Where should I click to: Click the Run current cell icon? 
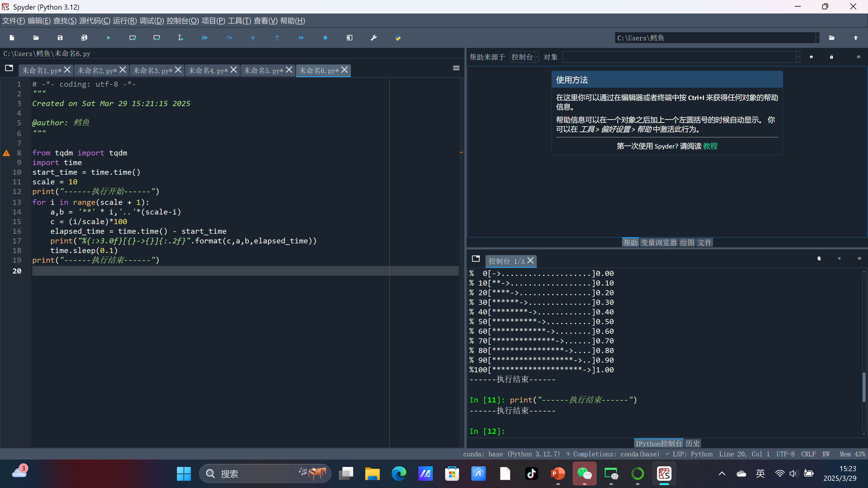[x=132, y=38]
